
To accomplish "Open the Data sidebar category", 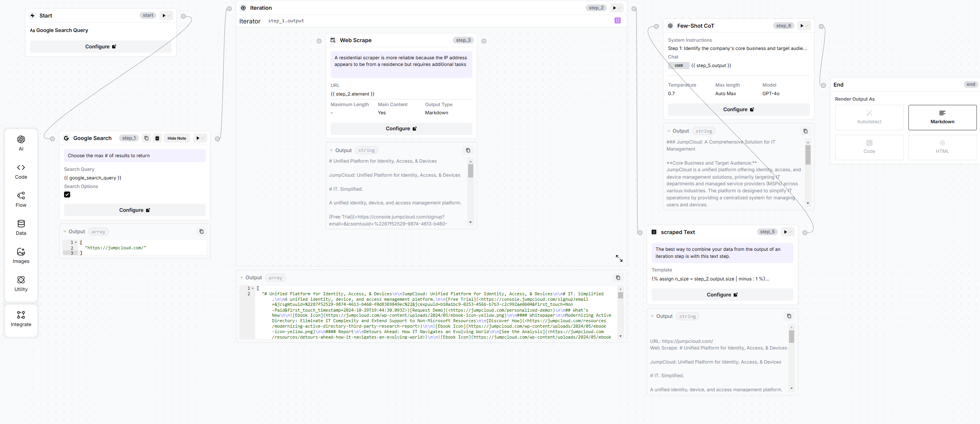I will [x=21, y=227].
